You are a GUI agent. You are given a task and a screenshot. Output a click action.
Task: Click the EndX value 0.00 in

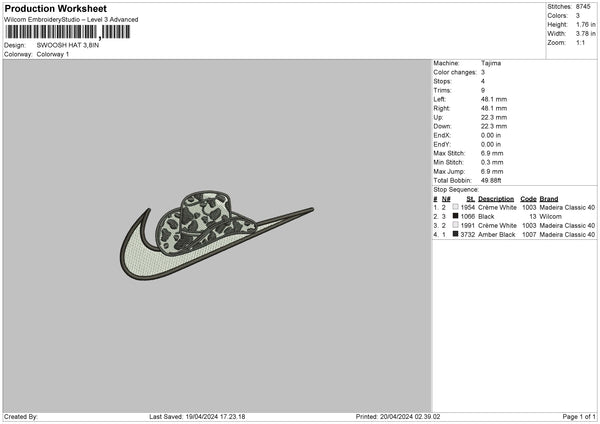(x=491, y=135)
